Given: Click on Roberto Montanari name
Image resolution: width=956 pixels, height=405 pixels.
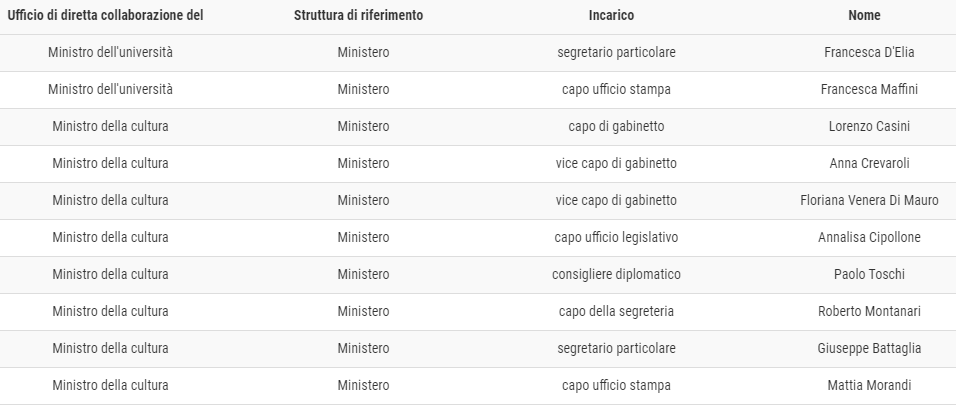Looking at the screenshot, I should point(869,311).
